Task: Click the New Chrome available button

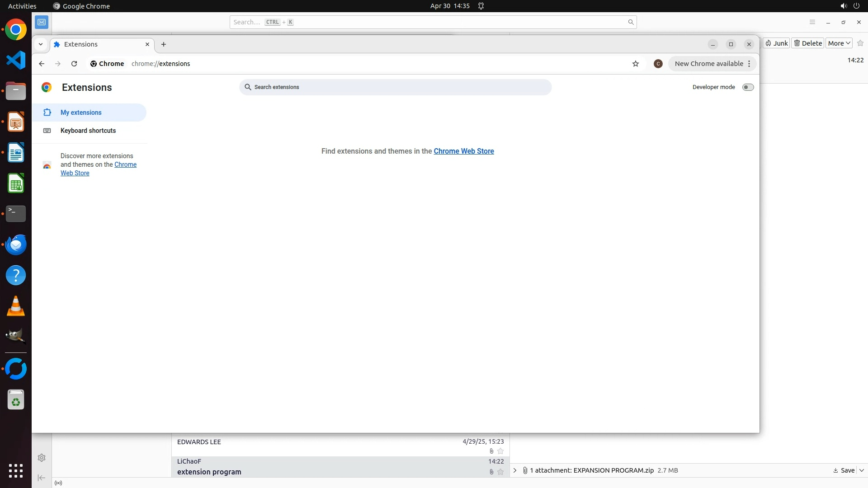Action: click(708, 64)
